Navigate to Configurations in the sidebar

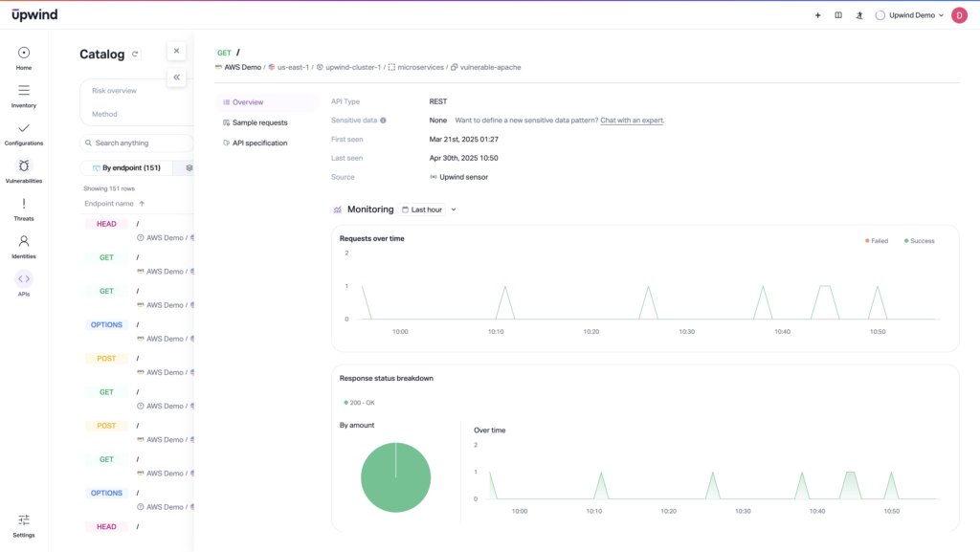click(23, 129)
